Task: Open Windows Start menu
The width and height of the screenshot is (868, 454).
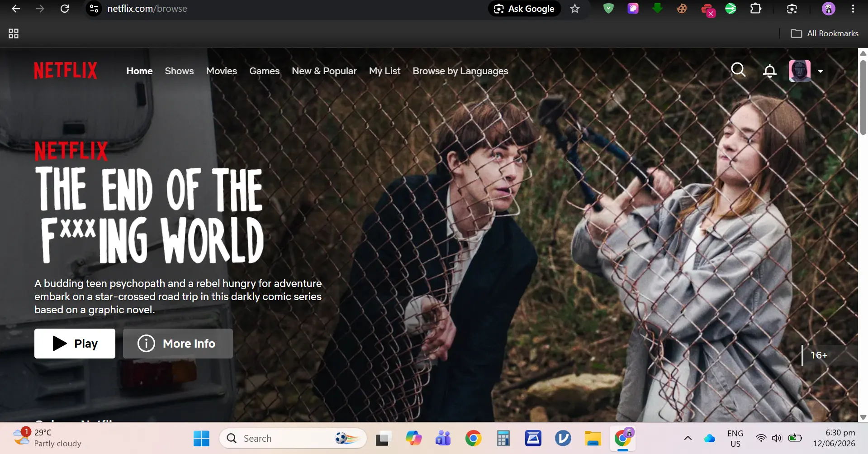Action: pos(201,439)
